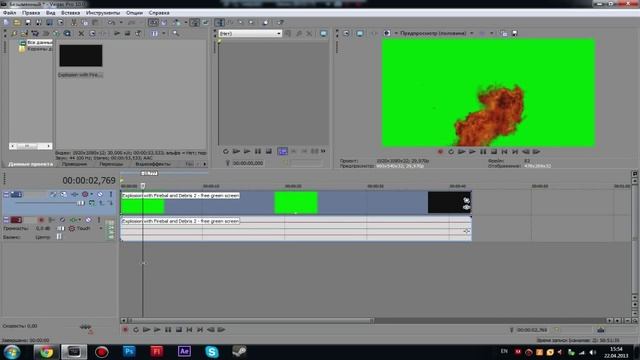Save the project with the floppy icon
This screenshot has width=640, height=360.
(x=27, y=22)
